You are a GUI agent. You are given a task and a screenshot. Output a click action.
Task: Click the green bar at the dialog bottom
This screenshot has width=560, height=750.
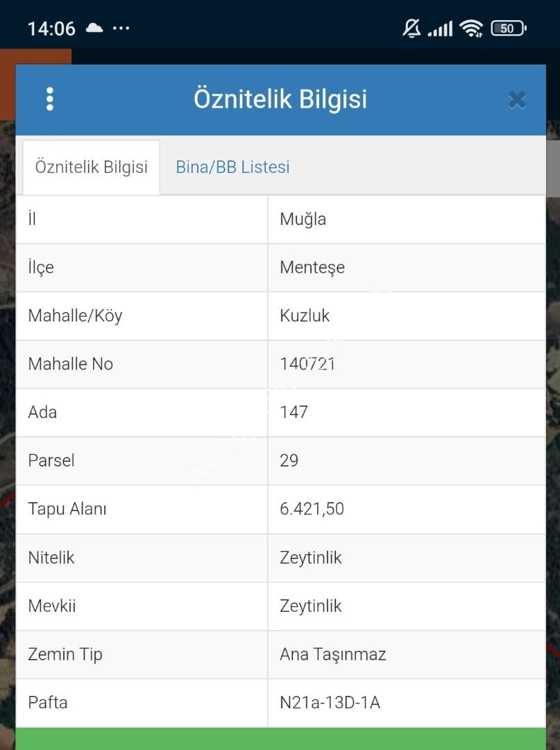click(281, 738)
